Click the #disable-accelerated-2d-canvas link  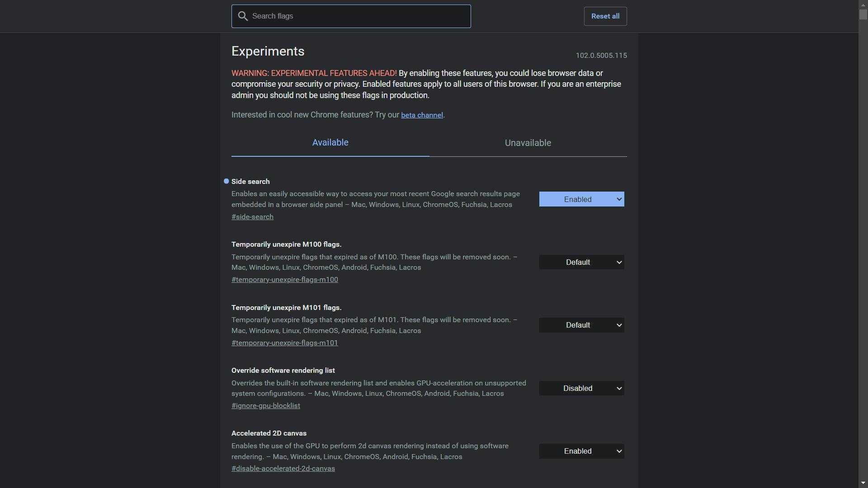pos(283,469)
